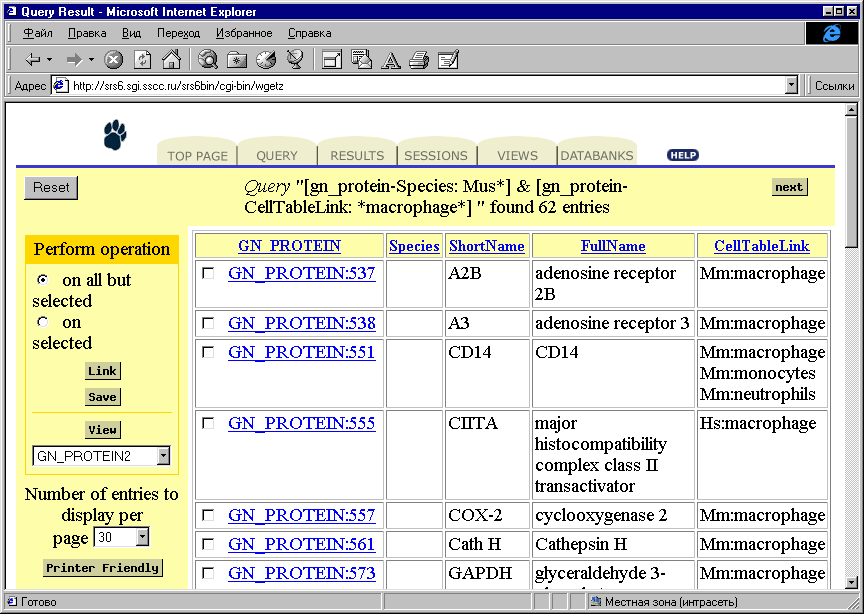
Task: Open the Back button history dropdown arrow
Action: coord(50,60)
